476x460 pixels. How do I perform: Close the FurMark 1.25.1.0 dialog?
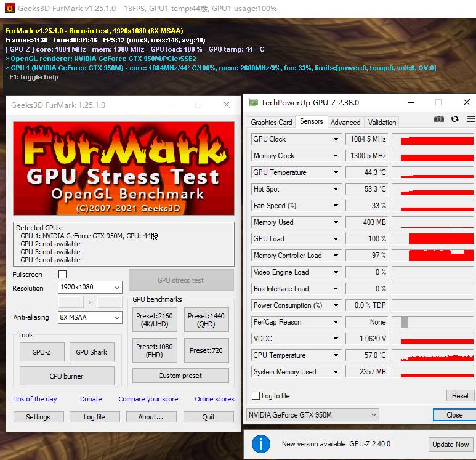[x=227, y=105]
